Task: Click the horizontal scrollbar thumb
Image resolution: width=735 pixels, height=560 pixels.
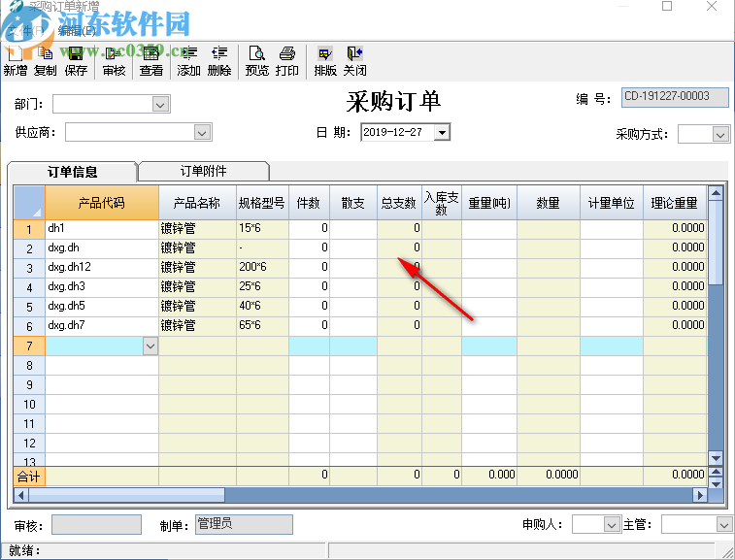Action: click(126, 495)
